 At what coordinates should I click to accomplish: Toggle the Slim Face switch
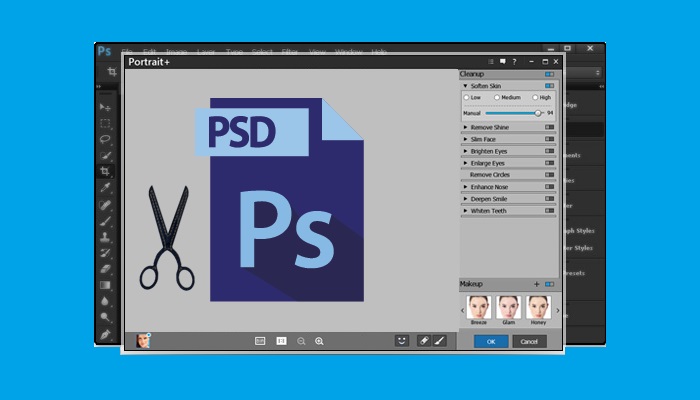550,139
